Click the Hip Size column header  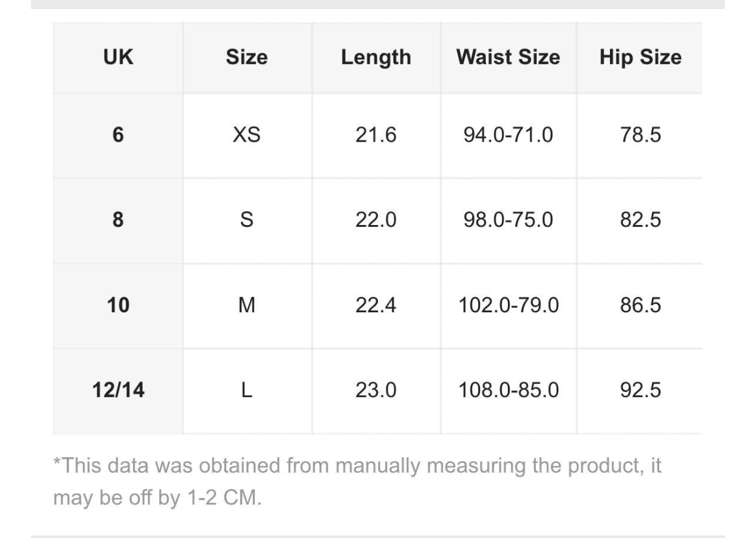(x=640, y=57)
